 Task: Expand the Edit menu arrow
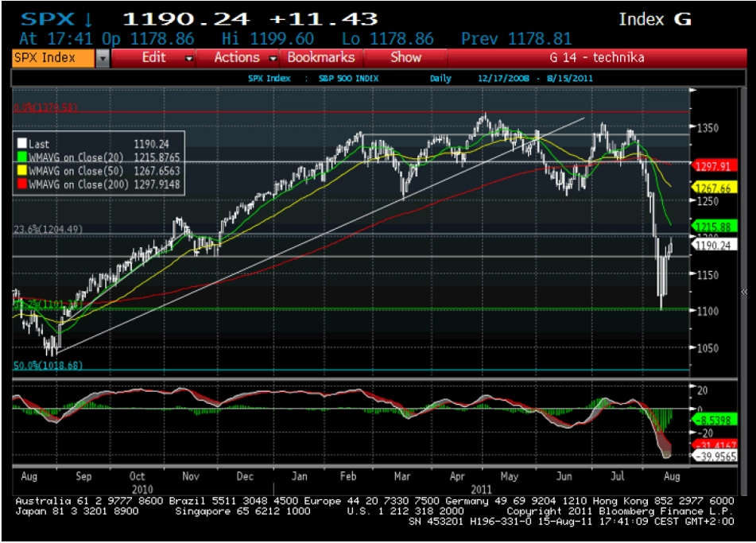tap(189, 58)
